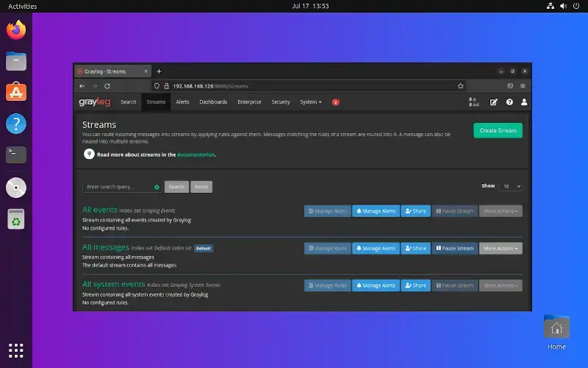Open the network status tray icon
The width and height of the screenshot is (588, 368).
550,6
